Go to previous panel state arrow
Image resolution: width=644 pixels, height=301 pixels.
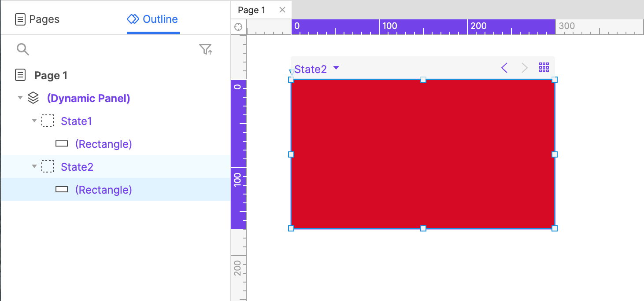tap(504, 68)
